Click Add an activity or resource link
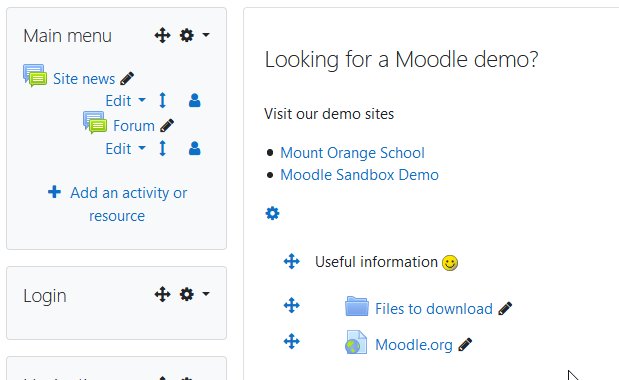The width and height of the screenshot is (619, 380). click(129, 204)
